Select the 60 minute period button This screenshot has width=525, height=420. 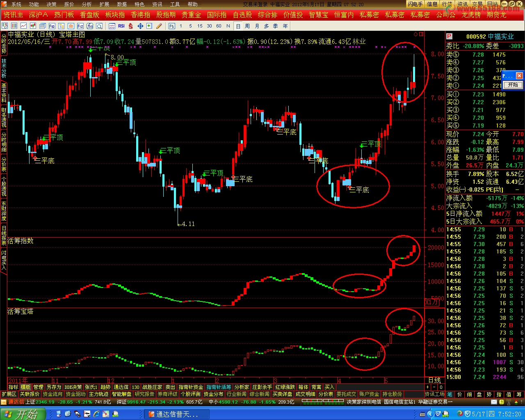[219, 26]
